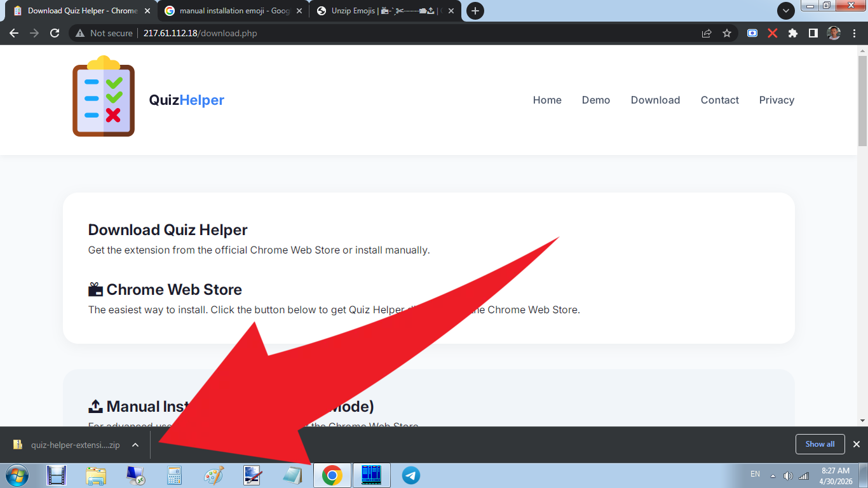Viewport: 868px width, 488px height.
Task: Close the Download Quiz Helper tab
Action: (x=147, y=11)
